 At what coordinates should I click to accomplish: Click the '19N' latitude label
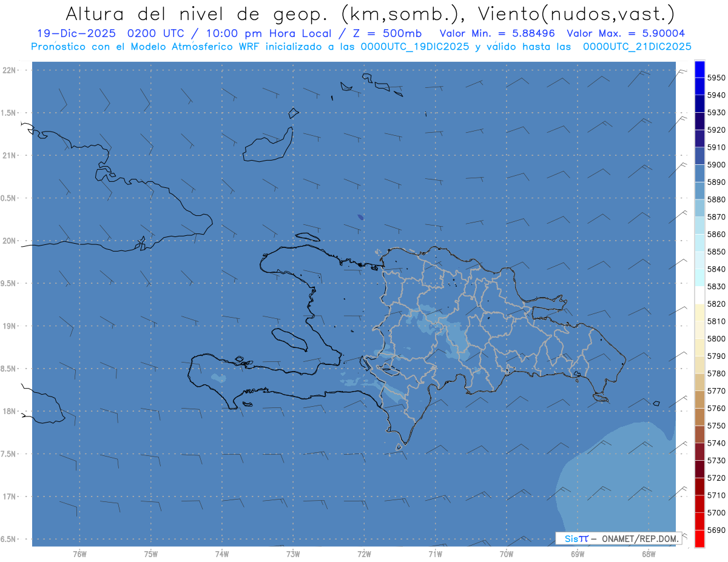click(10, 326)
